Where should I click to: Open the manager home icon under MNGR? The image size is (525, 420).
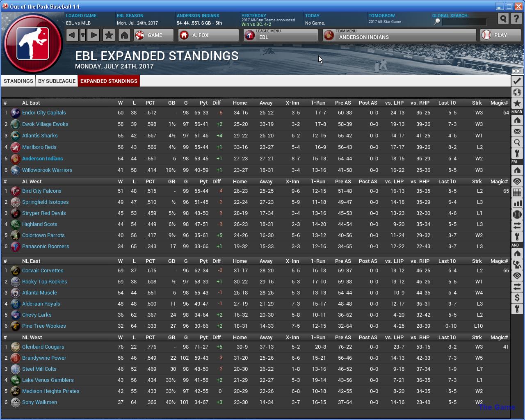point(517,120)
